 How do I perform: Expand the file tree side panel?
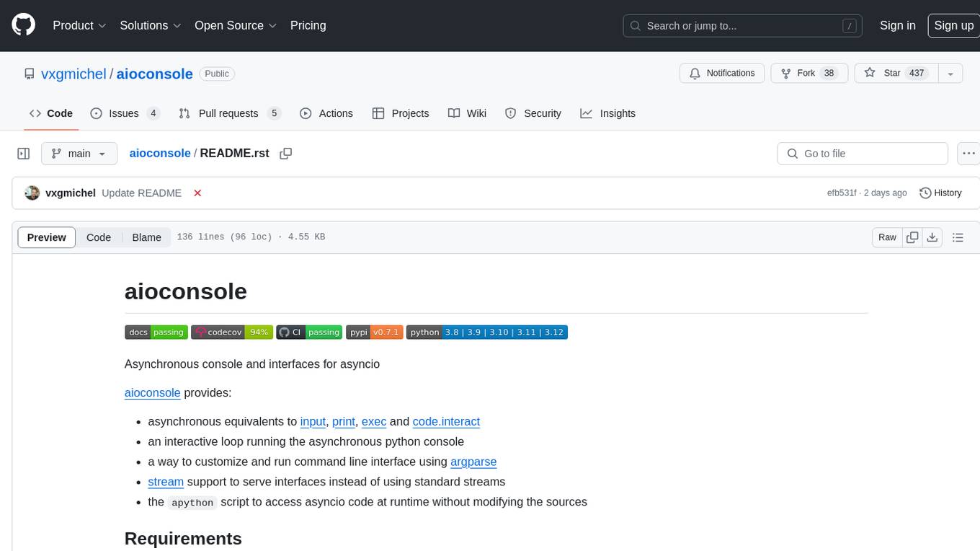point(23,154)
